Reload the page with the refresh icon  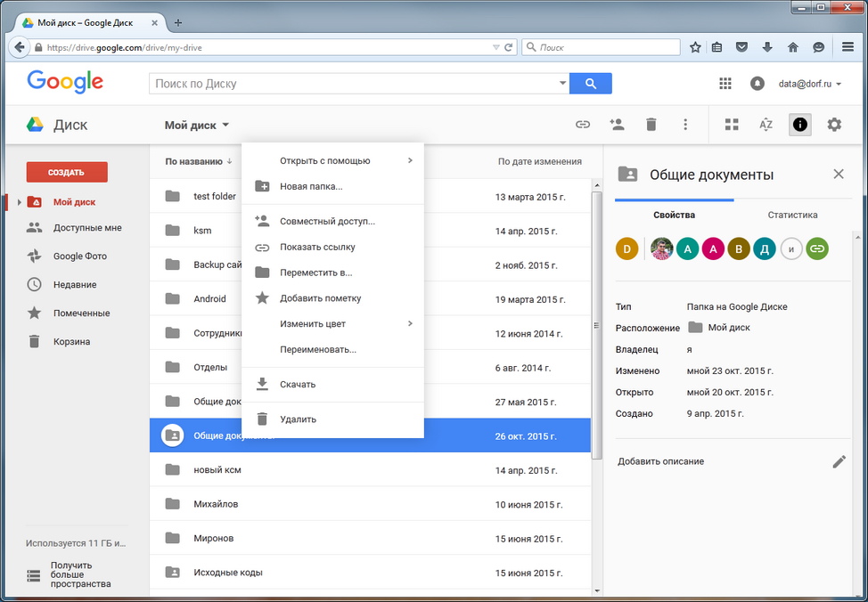pos(508,47)
